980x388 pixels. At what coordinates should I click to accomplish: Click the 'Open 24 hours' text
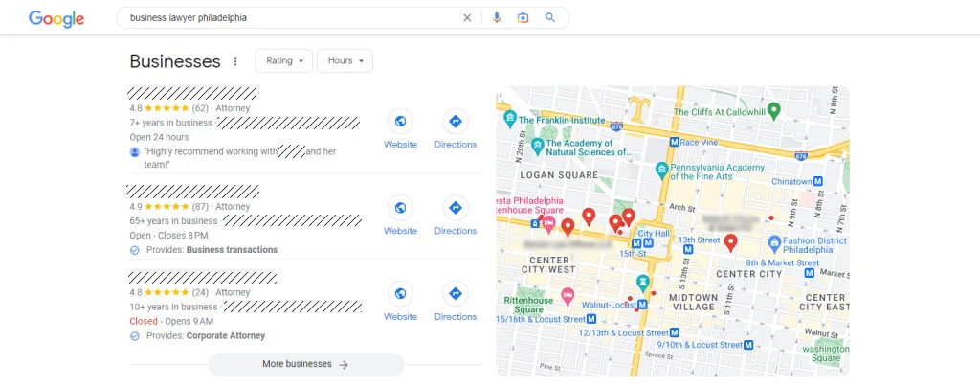click(x=159, y=137)
